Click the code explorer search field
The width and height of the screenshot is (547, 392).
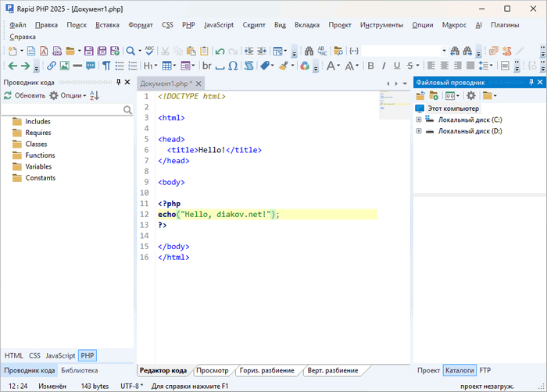63,111
